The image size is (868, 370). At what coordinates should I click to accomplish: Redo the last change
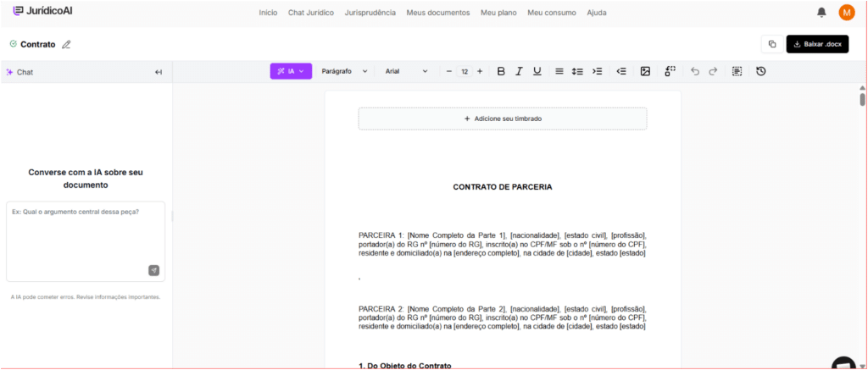click(x=713, y=71)
